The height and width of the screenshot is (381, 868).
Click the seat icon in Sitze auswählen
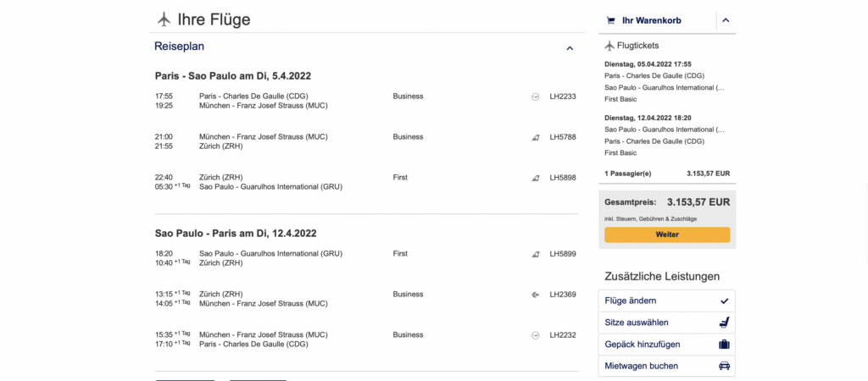point(723,323)
